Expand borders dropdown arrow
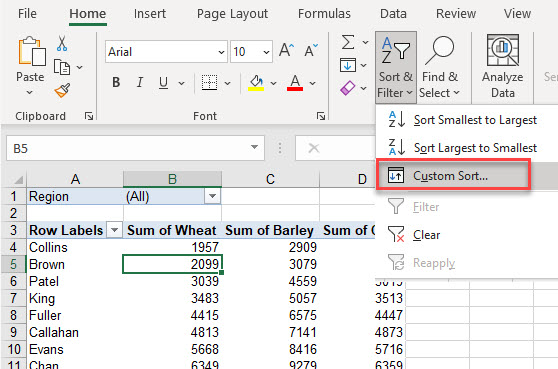Image resolution: width=558 pixels, height=369 pixels. [x=227, y=83]
